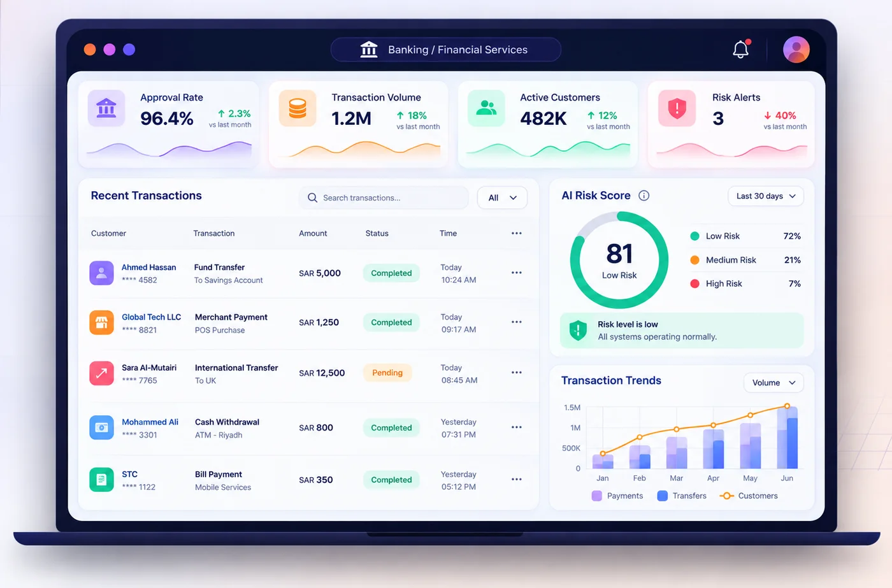The height and width of the screenshot is (588, 892).
Task: Open options for the Global Tech LLC row
Action: (517, 322)
